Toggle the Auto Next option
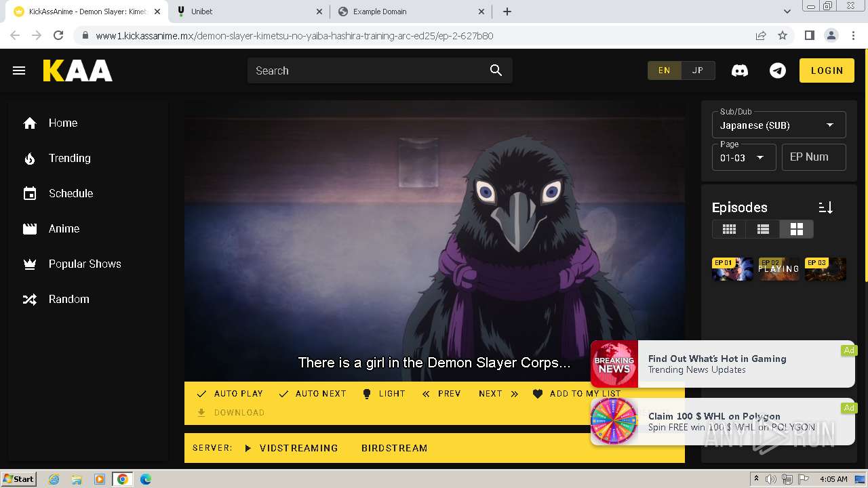This screenshot has height=488, width=868. pos(312,394)
